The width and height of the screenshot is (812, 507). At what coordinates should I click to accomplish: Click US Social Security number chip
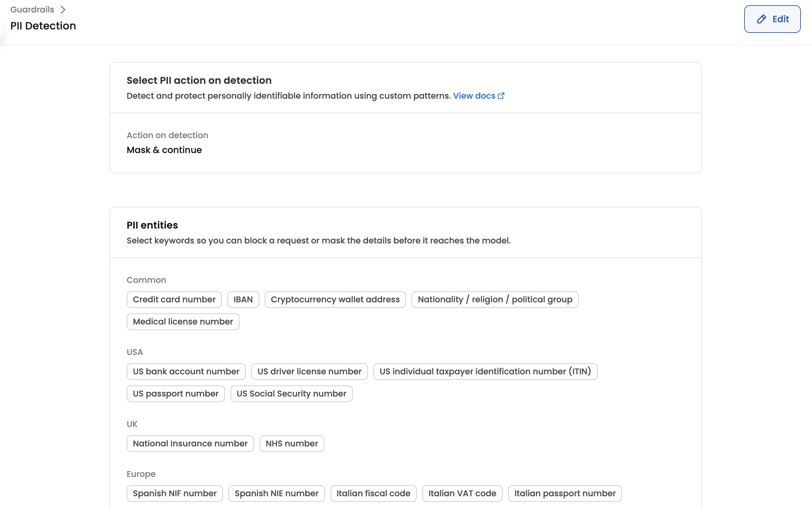[291, 394]
